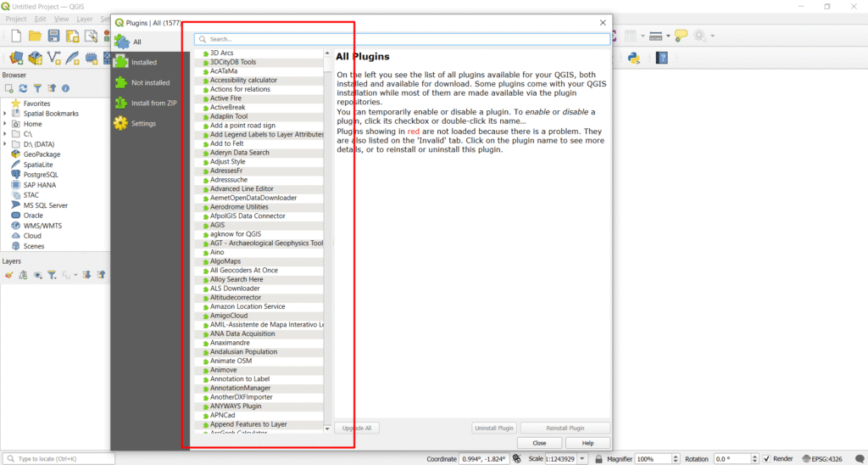Enable Browser properties widget info icon
Screen dimensions: 868x465
[x=65, y=88]
